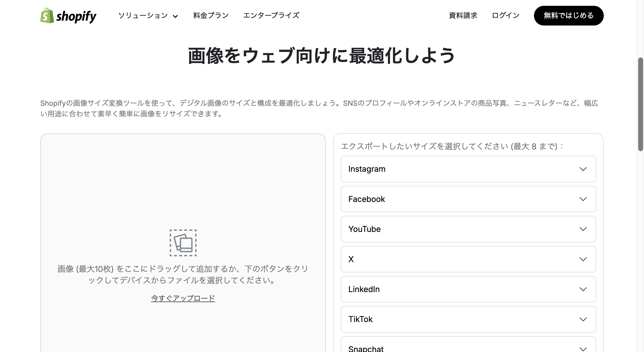Click the LinkedIn row chevron
Viewport: 644px width, 352px height.
click(x=583, y=289)
